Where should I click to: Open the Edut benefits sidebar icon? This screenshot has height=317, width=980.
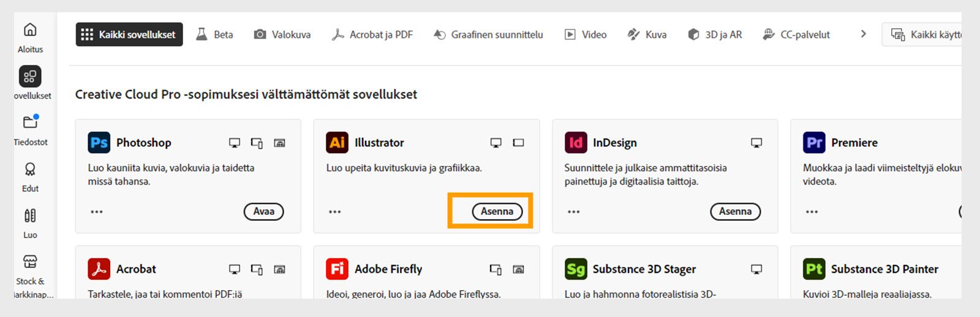point(30,170)
